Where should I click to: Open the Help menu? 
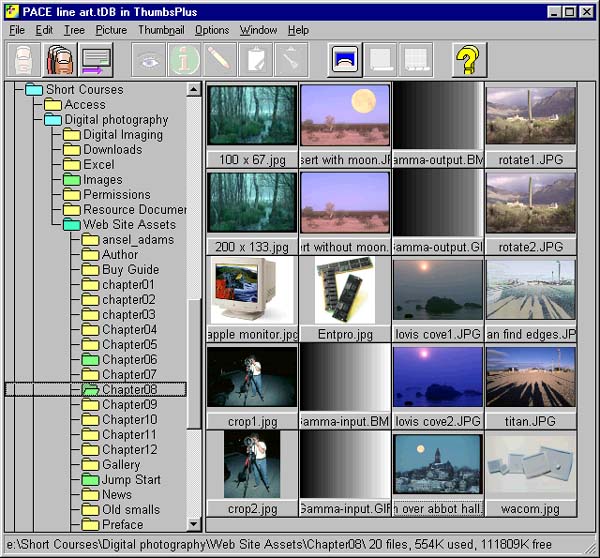(x=298, y=30)
